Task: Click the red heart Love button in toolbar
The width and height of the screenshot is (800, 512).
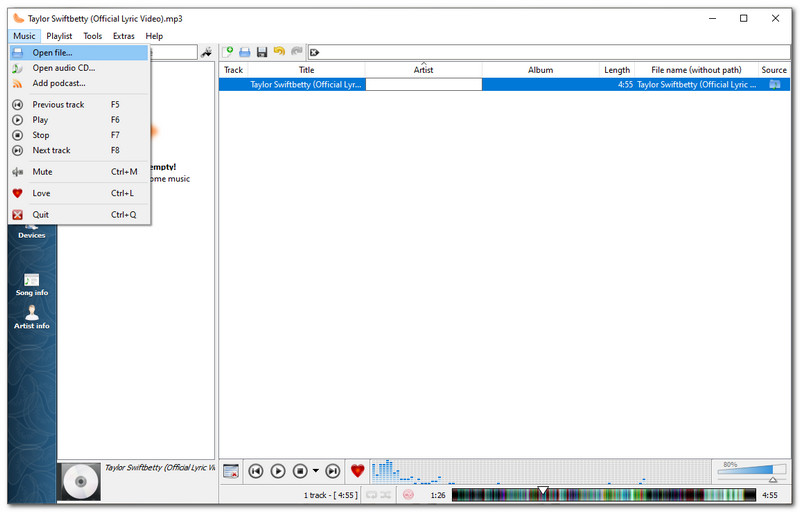Action: tap(358, 471)
